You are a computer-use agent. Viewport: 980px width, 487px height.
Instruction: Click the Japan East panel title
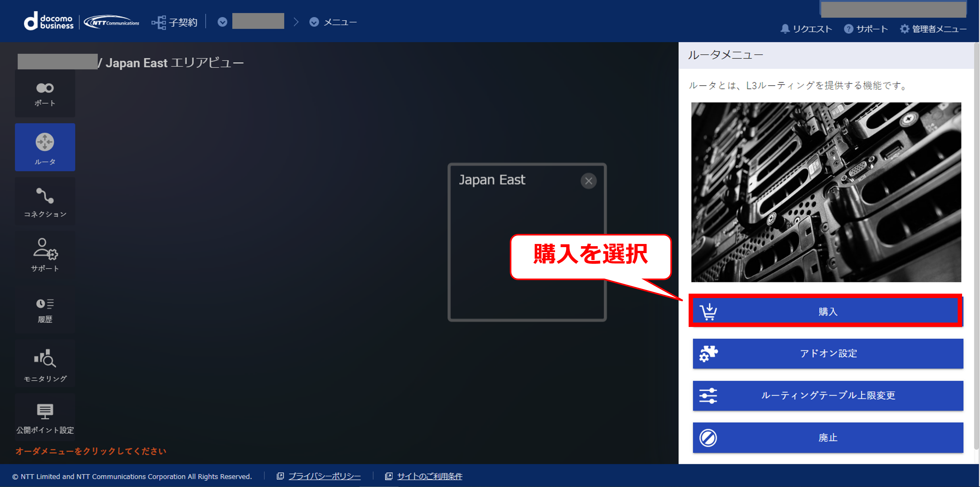[x=492, y=180]
